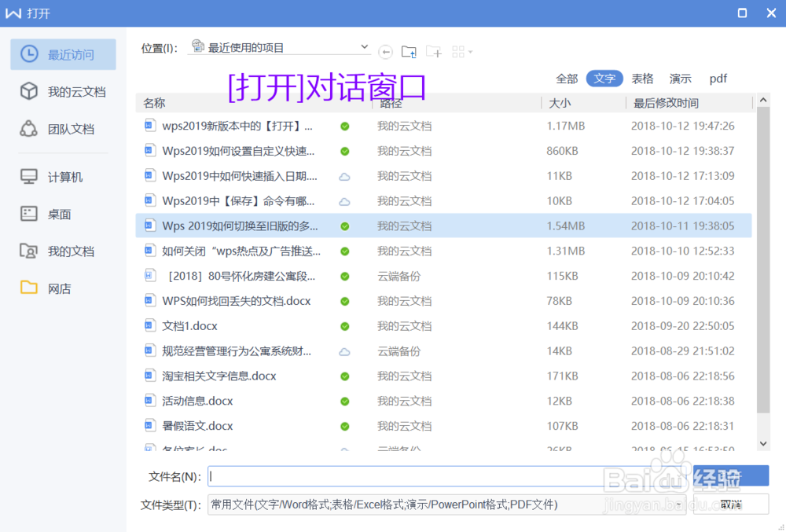
Task: Select file Wps 2019如何切换至旧版的多
Action: [443, 226]
